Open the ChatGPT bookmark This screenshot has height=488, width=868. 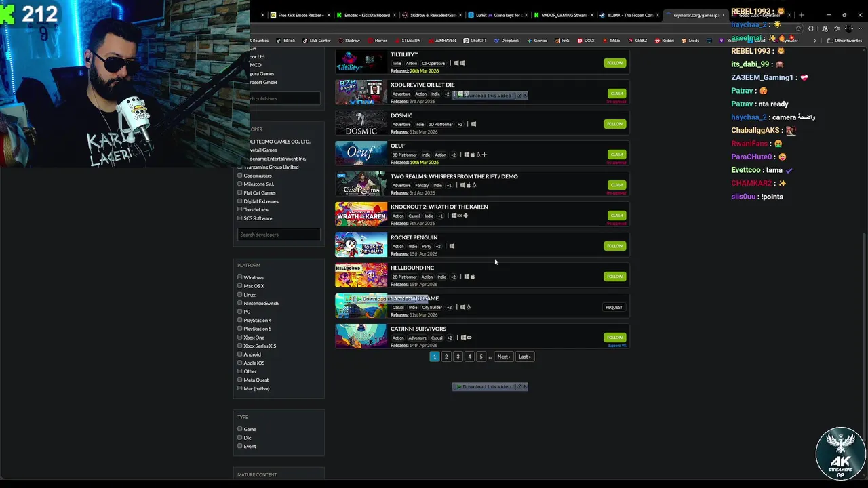tap(475, 41)
